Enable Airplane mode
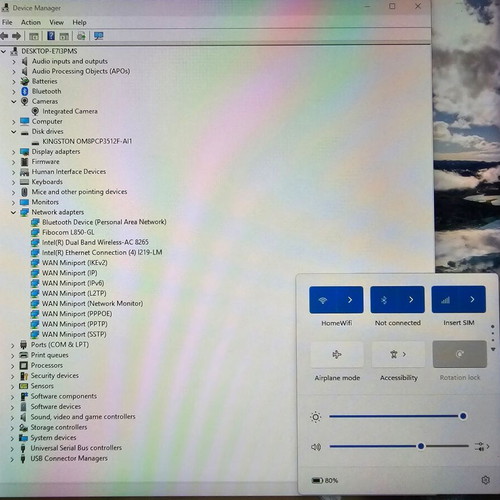500x500 pixels. click(x=337, y=354)
